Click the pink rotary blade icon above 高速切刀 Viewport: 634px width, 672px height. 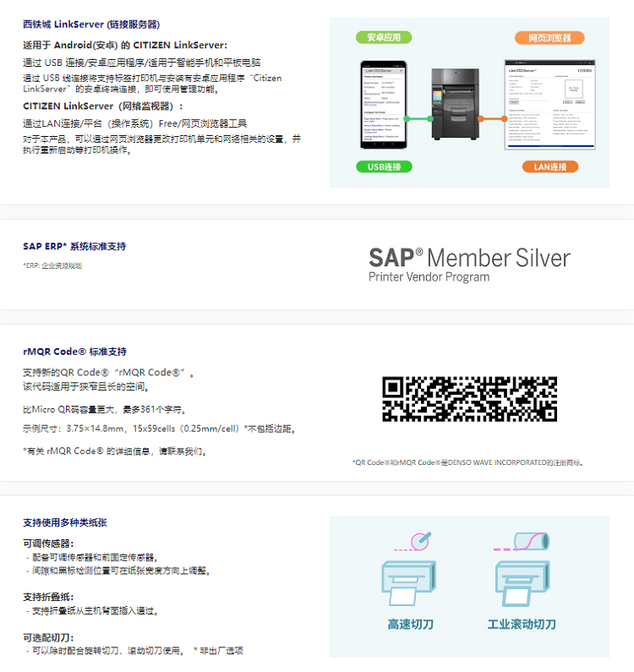click(413, 541)
